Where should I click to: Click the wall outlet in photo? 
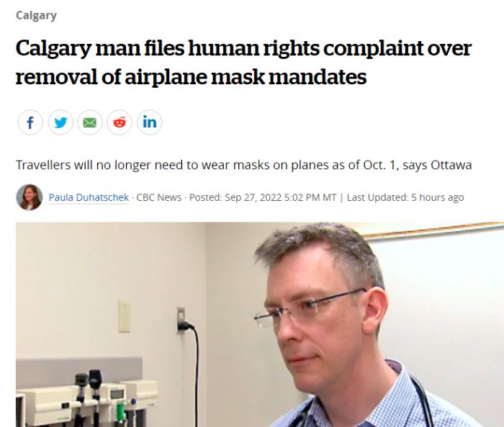(181, 320)
